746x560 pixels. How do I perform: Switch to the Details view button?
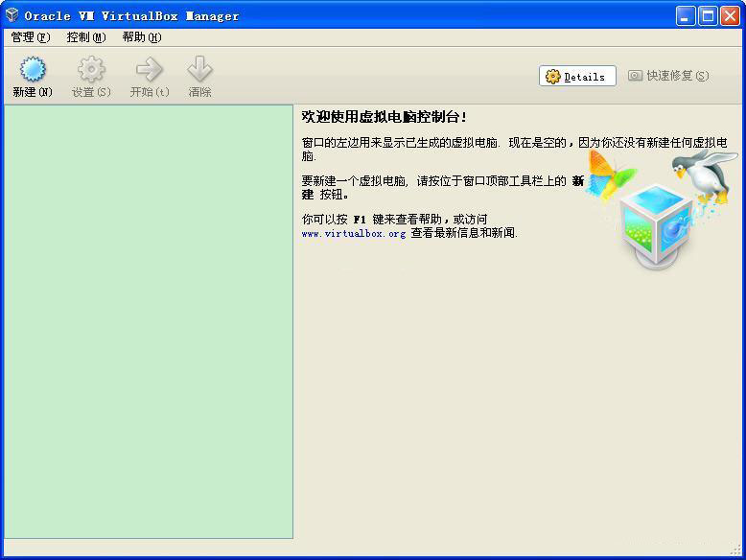tap(576, 76)
